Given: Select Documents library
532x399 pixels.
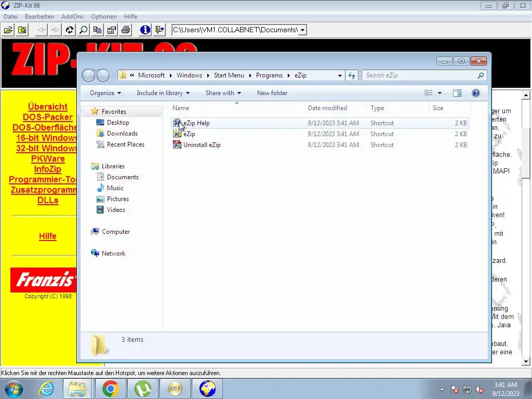Looking at the screenshot, I should tap(123, 177).
